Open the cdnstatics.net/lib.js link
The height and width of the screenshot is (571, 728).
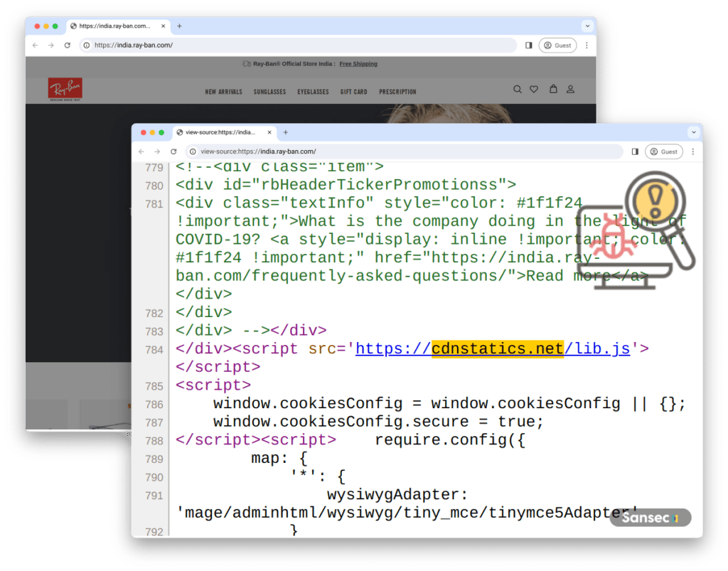[493, 348]
